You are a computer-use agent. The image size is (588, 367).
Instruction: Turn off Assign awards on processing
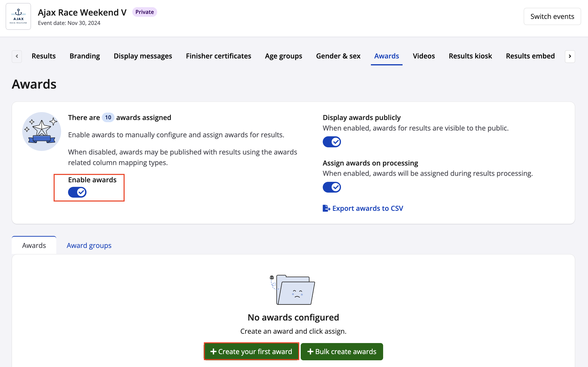pos(332,187)
